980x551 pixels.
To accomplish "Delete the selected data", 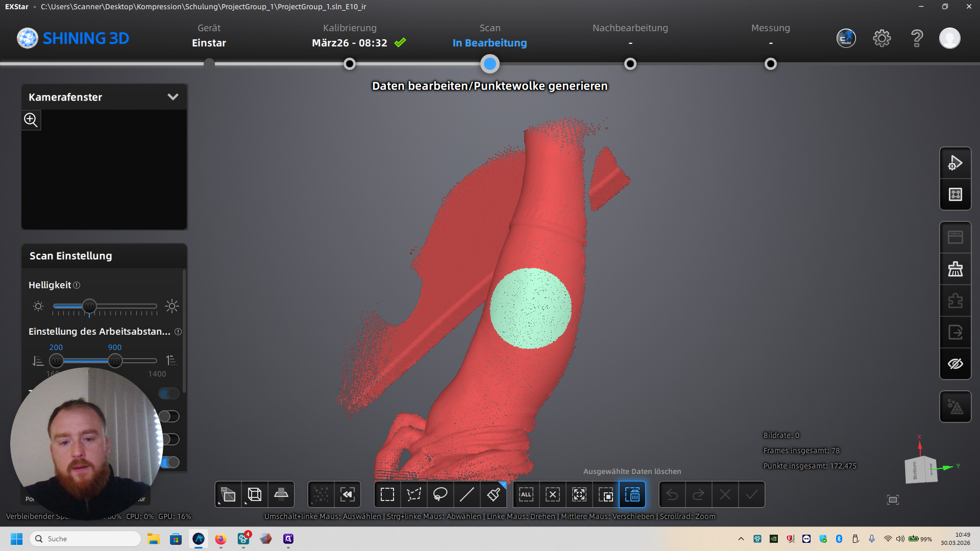I will click(x=632, y=494).
